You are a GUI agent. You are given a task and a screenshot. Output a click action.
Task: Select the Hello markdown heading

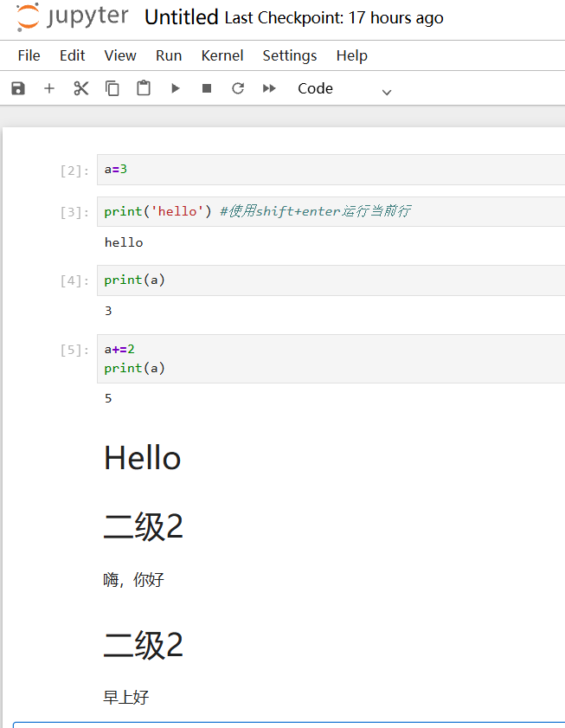click(x=143, y=458)
